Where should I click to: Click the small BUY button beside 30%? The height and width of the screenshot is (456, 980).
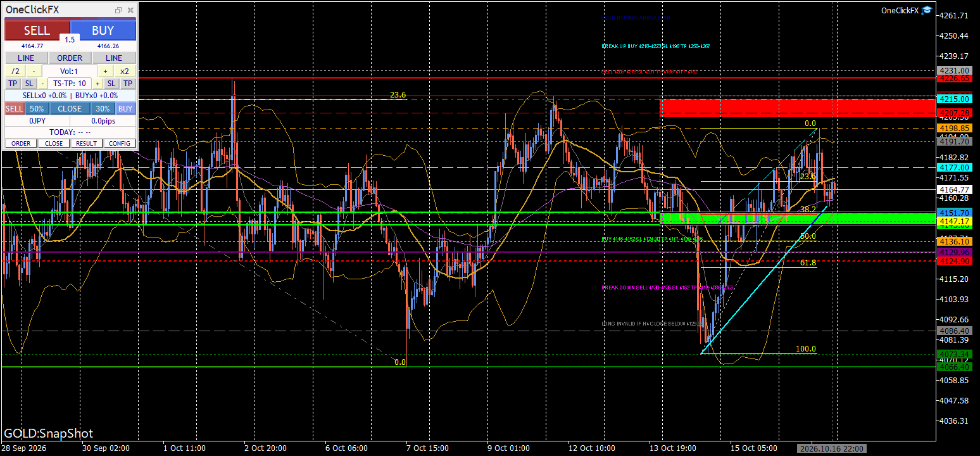[x=125, y=108]
